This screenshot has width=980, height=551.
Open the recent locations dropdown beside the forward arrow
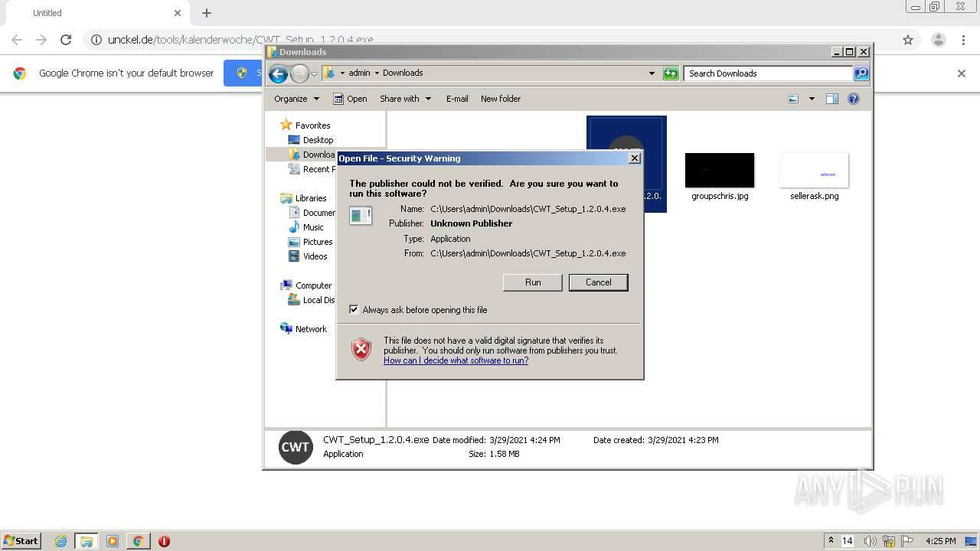[x=314, y=74]
